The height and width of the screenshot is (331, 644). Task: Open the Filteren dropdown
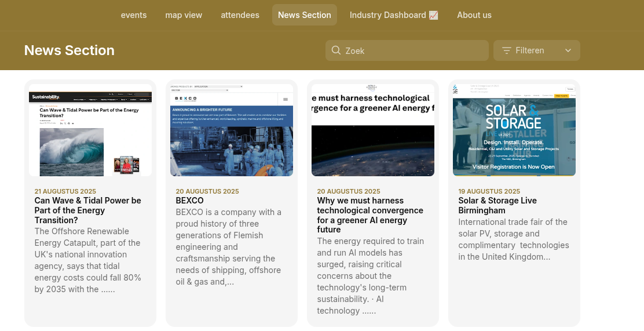536,50
